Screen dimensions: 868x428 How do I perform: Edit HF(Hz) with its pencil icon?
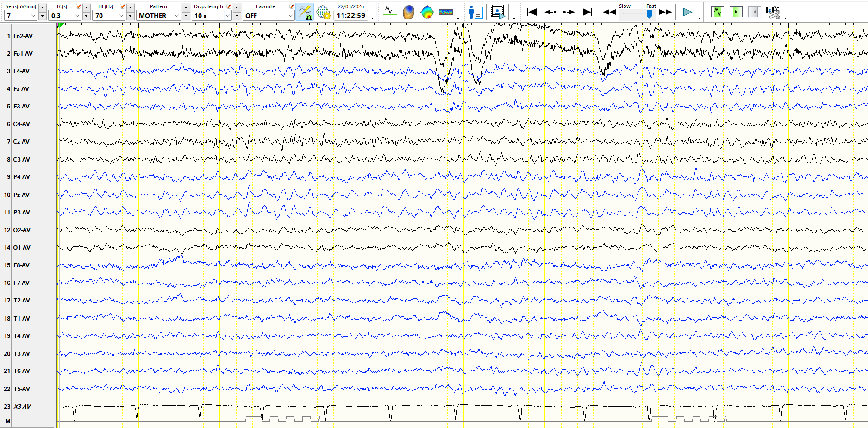pyautogui.click(x=122, y=6)
